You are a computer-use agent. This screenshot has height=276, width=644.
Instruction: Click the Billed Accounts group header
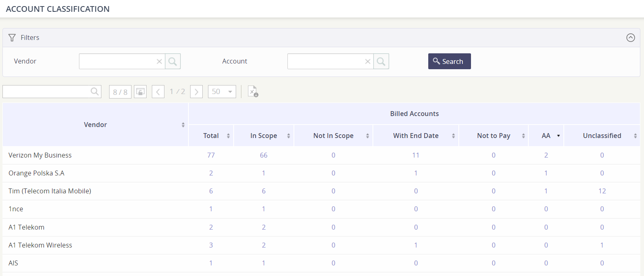[414, 114]
